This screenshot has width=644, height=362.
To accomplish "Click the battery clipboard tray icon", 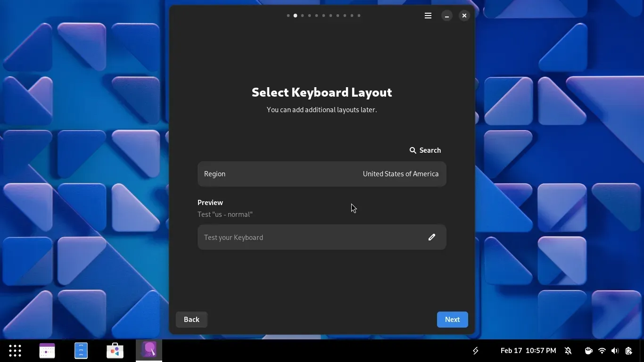I will (628, 351).
